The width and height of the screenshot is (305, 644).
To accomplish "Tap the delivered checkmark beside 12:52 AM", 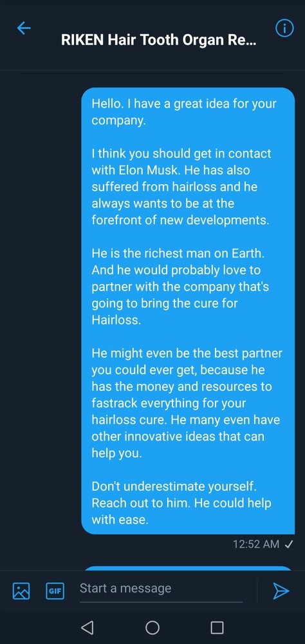I will coord(288,544).
